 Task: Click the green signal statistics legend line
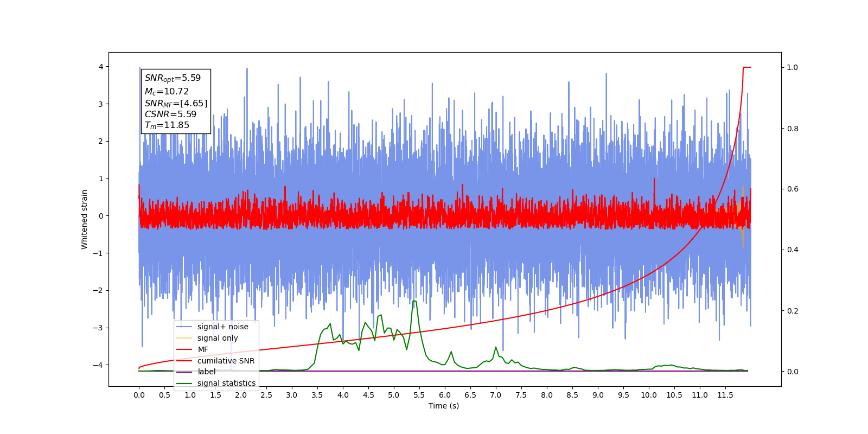click(x=184, y=384)
